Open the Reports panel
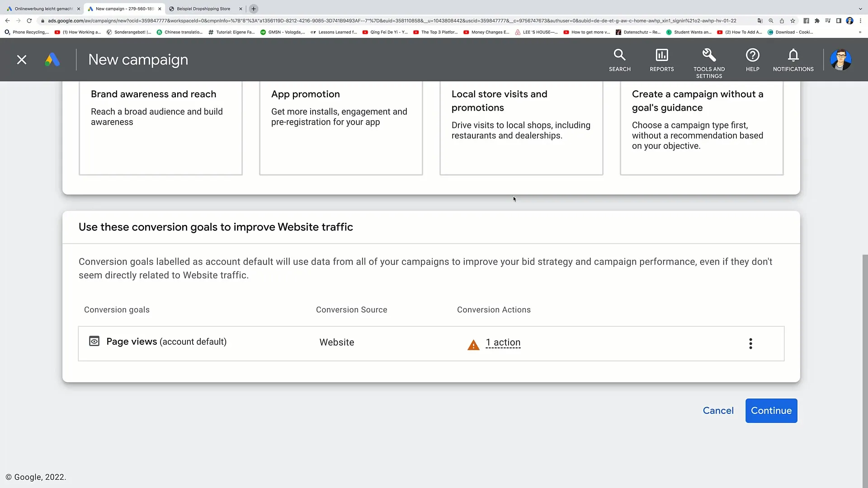Image resolution: width=868 pixels, height=488 pixels. 662,59
